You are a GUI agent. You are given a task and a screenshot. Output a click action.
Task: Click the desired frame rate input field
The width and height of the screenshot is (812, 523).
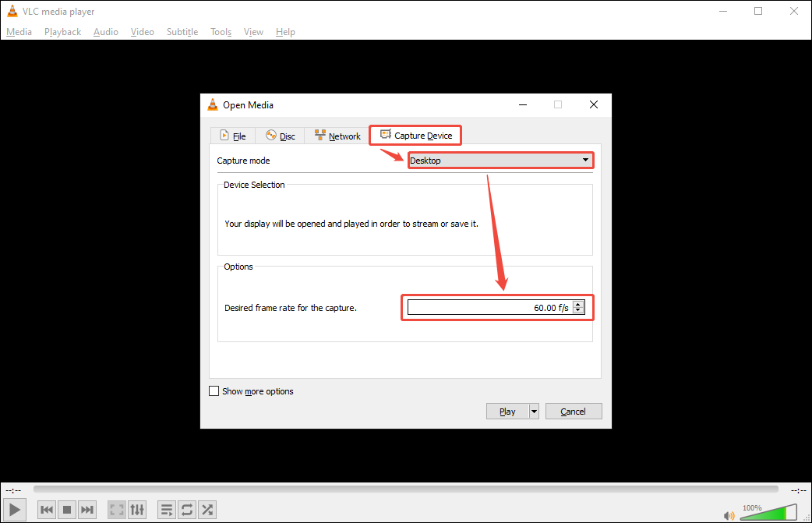[x=491, y=306]
